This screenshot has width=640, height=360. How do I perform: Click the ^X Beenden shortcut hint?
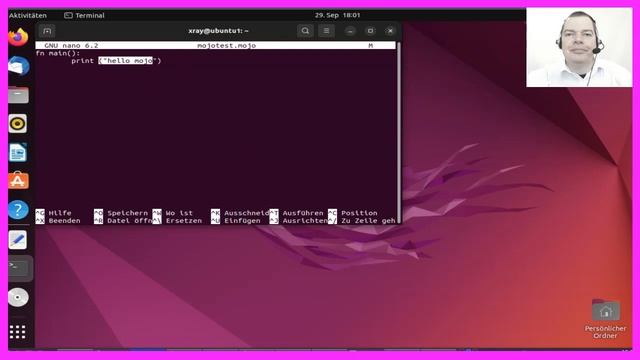pyautogui.click(x=58, y=221)
